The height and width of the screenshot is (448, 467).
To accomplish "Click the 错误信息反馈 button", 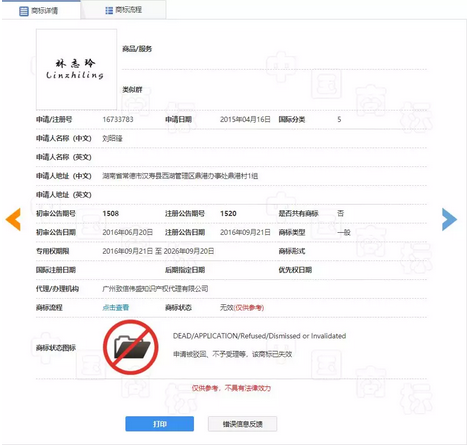I will pos(242,424).
